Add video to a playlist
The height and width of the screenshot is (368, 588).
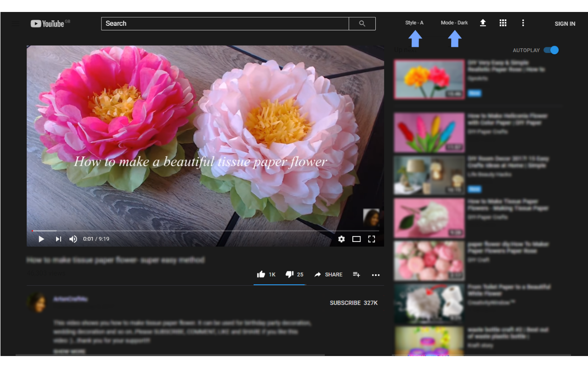(356, 275)
